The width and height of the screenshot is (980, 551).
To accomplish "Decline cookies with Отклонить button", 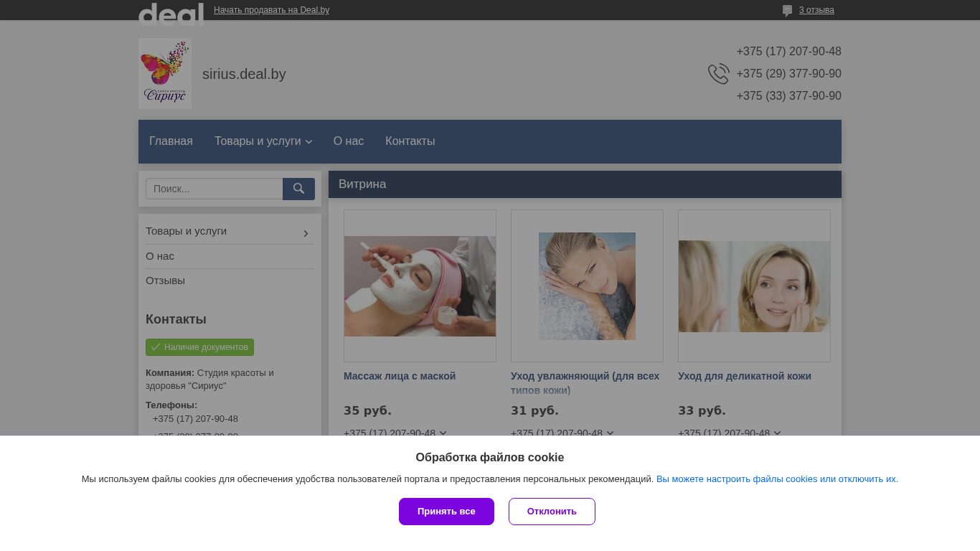I will pos(552,512).
